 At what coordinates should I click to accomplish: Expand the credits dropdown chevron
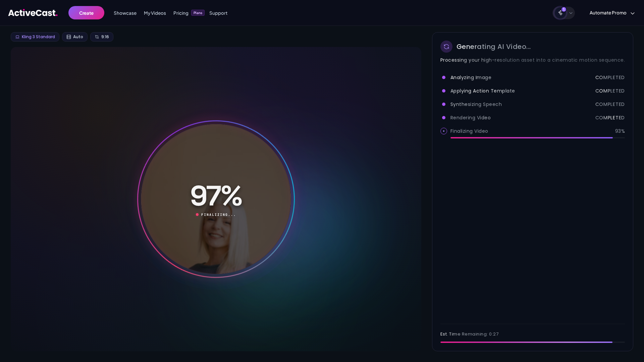coord(571,13)
